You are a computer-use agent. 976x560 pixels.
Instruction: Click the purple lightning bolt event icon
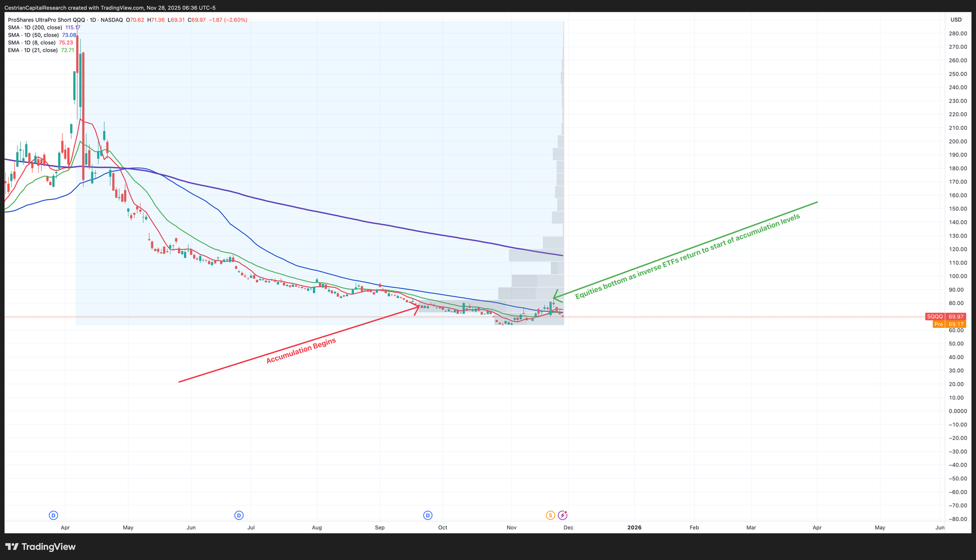(x=562, y=515)
